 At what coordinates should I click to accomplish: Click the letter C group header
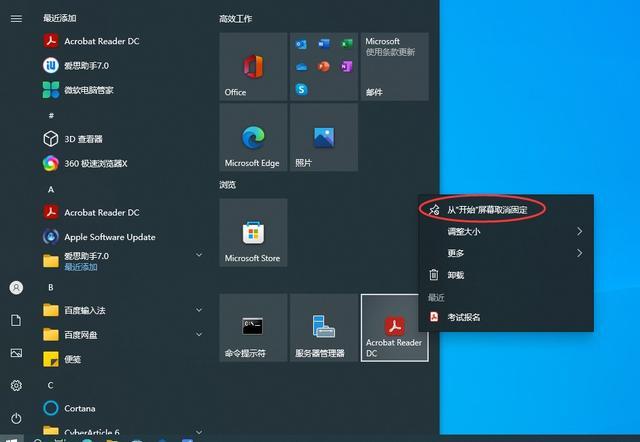coord(51,385)
